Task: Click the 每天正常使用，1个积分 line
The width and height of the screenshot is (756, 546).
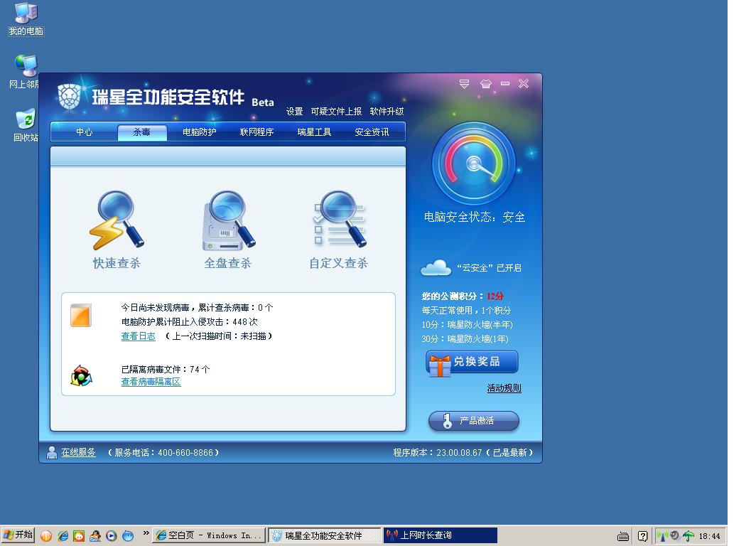Action: click(466, 310)
